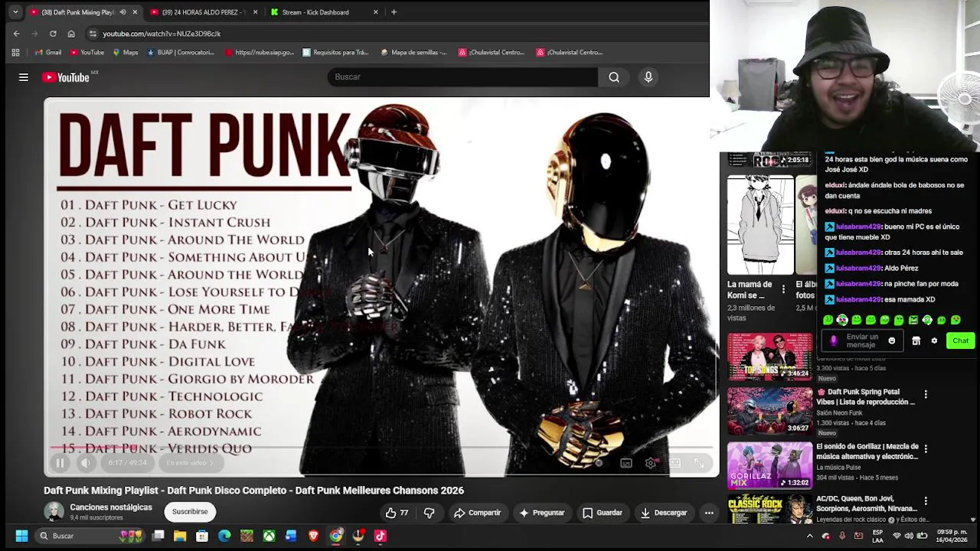This screenshot has height=551, width=980.
Task: Start voice search with microphone icon
Action: (648, 77)
